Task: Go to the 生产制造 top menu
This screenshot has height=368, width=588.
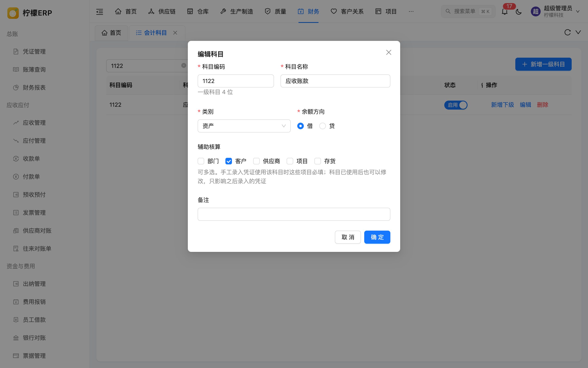Action: click(237, 11)
